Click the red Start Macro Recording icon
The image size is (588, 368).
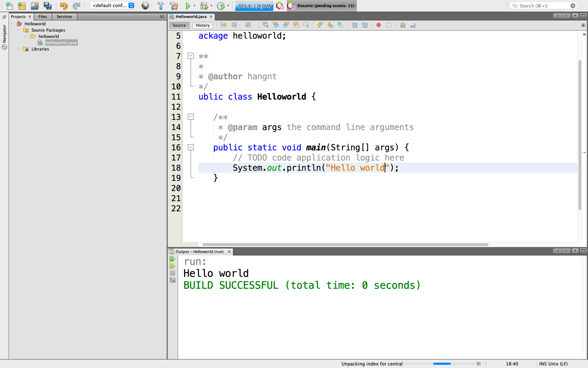pyautogui.click(x=378, y=25)
